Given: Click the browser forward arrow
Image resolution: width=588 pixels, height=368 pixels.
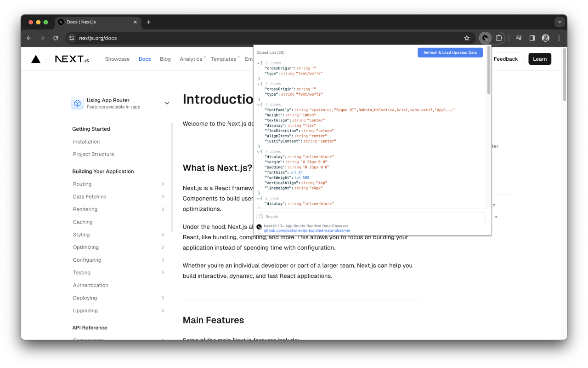Looking at the screenshot, I should [42, 38].
